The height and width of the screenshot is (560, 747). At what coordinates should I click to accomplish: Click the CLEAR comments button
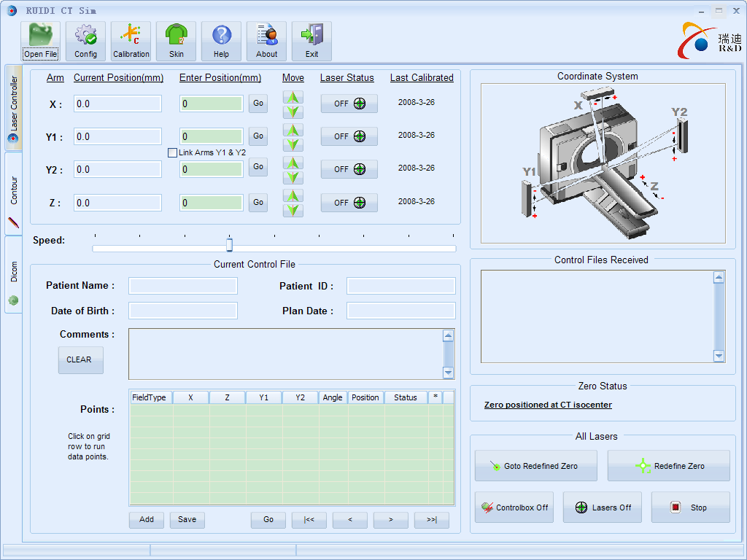[80, 359]
